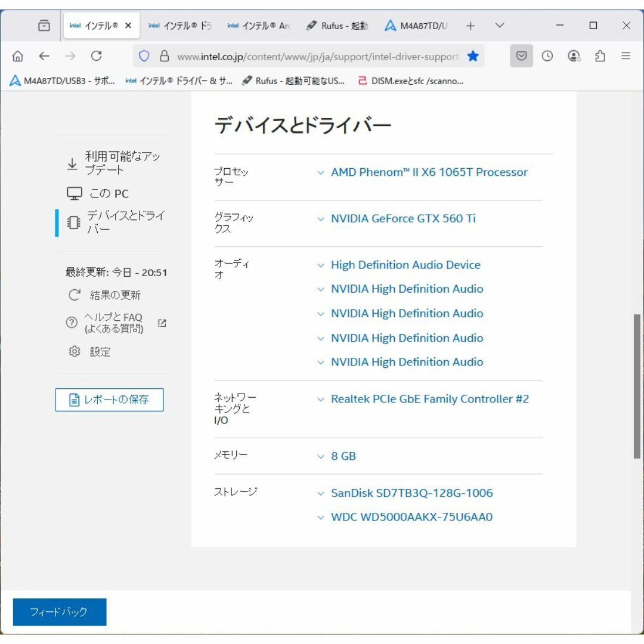Open the Rufus bootable USB bookmark
644x644 pixels.
click(293, 81)
